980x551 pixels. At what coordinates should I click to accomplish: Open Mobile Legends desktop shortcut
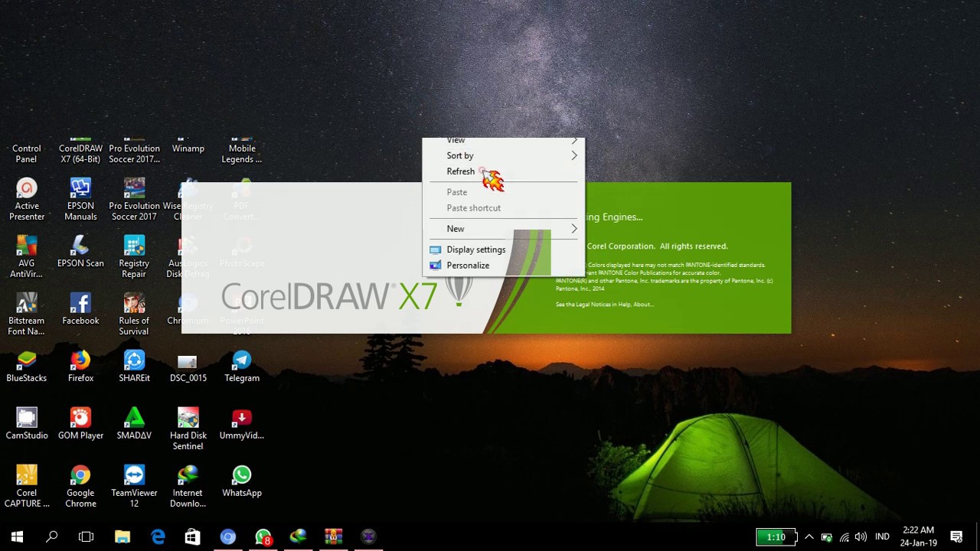click(242, 152)
